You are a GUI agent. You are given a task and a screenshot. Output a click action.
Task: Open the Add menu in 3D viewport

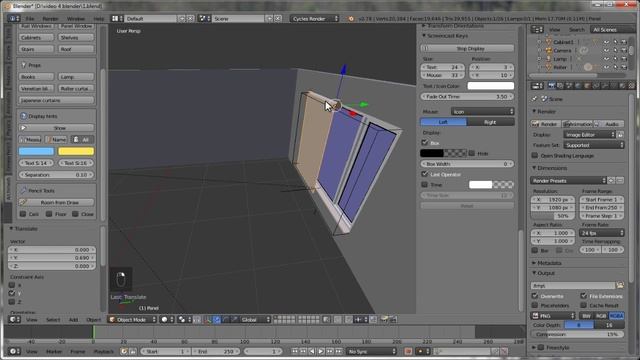pyautogui.click(x=73, y=320)
